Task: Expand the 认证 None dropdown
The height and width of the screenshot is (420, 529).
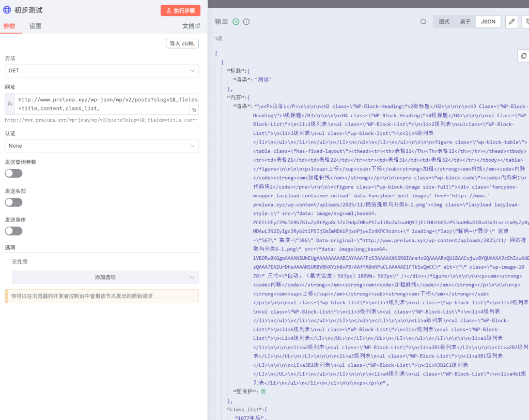Action: [102, 146]
